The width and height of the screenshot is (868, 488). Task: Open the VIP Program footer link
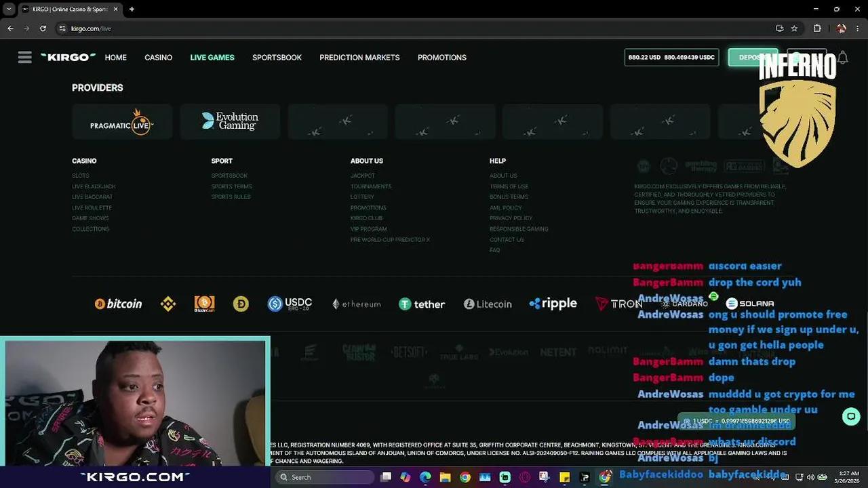click(x=369, y=229)
